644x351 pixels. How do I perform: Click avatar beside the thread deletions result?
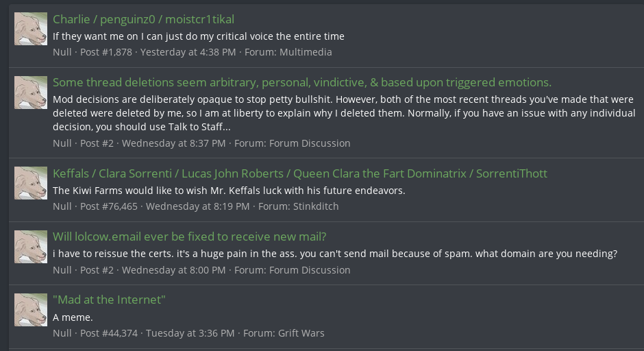coord(31,92)
